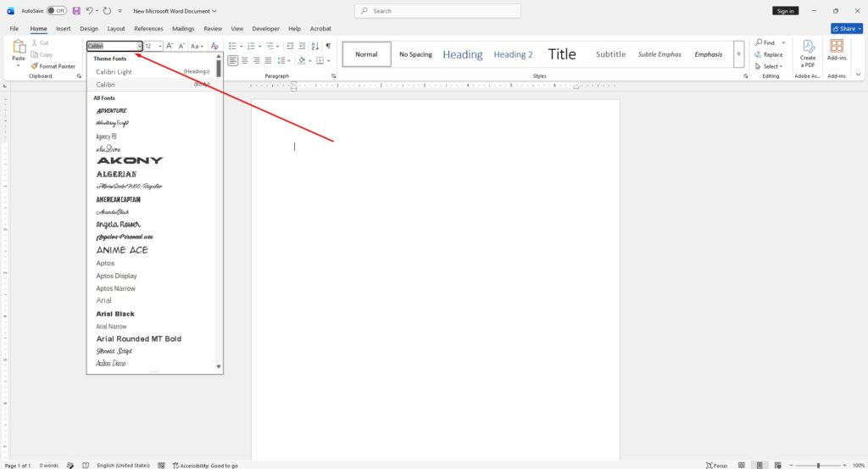
Task: Open the Find tool
Action: pos(765,42)
